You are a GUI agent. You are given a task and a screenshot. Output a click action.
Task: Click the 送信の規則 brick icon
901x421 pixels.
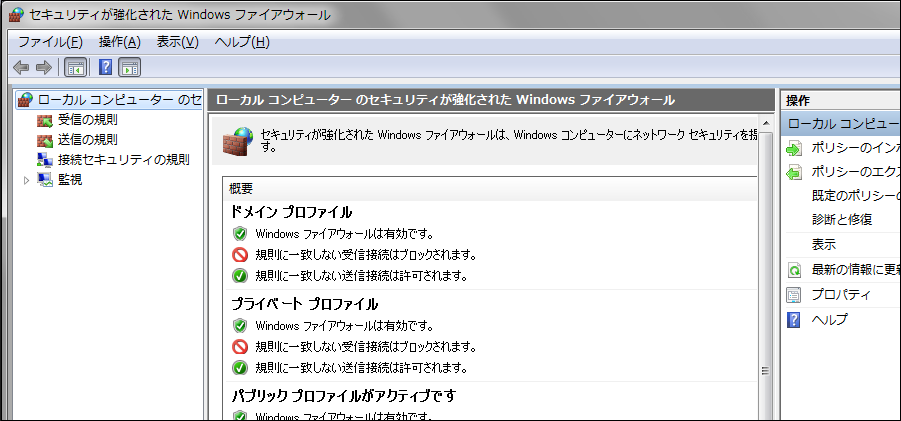[45, 140]
